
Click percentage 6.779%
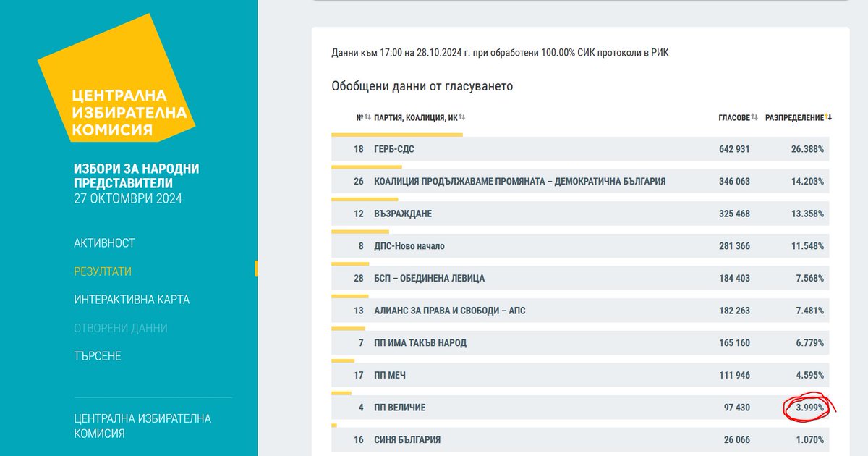click(810, 343)
